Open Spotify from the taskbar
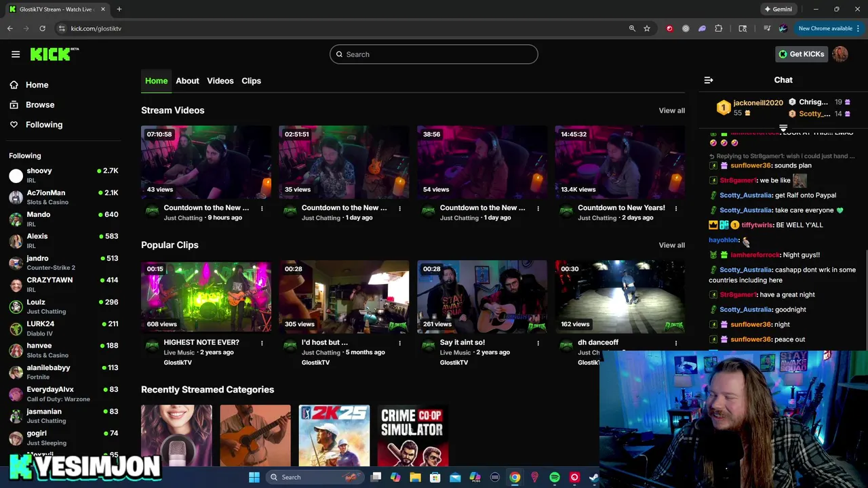This screenshot has height=488, width=868. pyautogui.click(x=555, y=477)
